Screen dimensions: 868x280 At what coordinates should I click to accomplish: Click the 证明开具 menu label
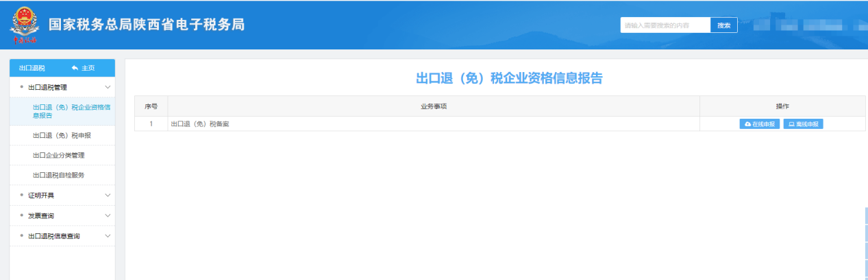click(41, 196)
